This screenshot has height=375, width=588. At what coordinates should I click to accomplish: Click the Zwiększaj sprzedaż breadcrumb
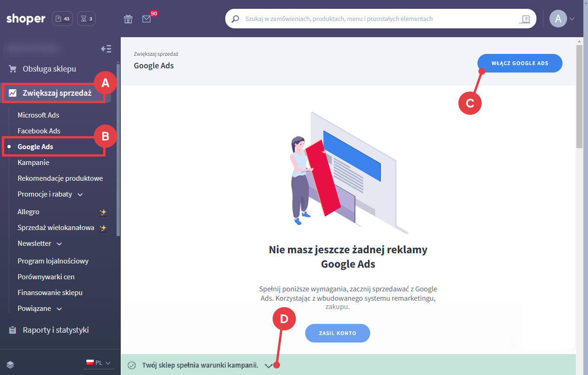(156, 54)
